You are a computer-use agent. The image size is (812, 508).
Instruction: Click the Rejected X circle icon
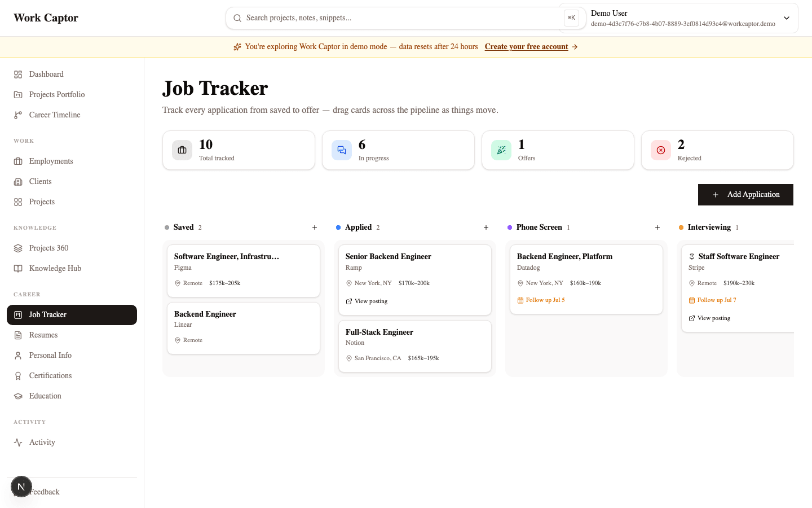[661, 150]
